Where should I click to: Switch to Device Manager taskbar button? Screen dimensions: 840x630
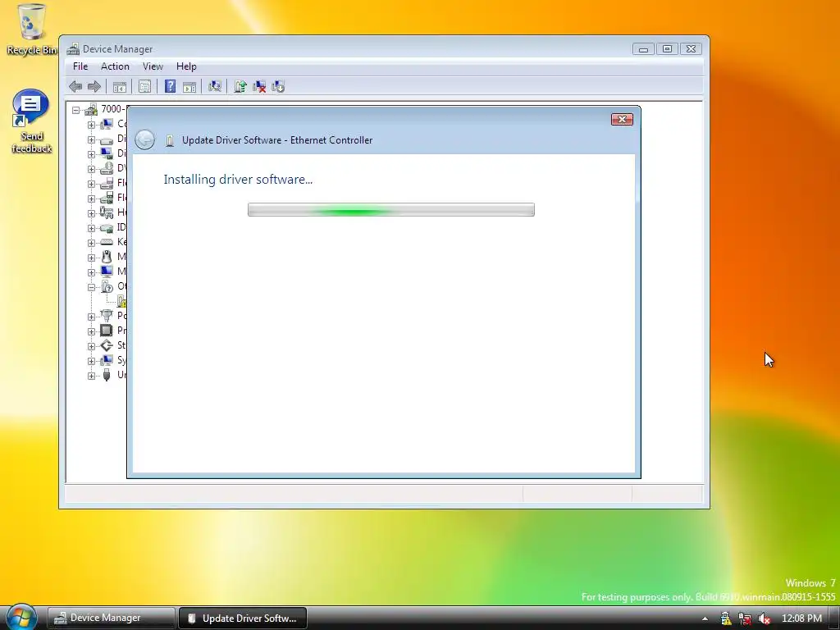pyautogui.click(x=111, y=618)
